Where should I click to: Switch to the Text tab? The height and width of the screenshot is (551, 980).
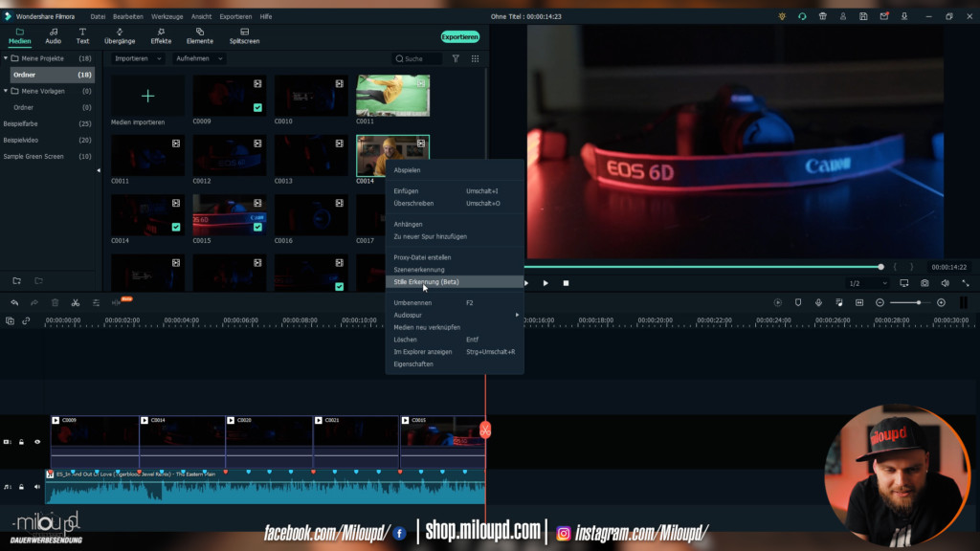(82, 36)
